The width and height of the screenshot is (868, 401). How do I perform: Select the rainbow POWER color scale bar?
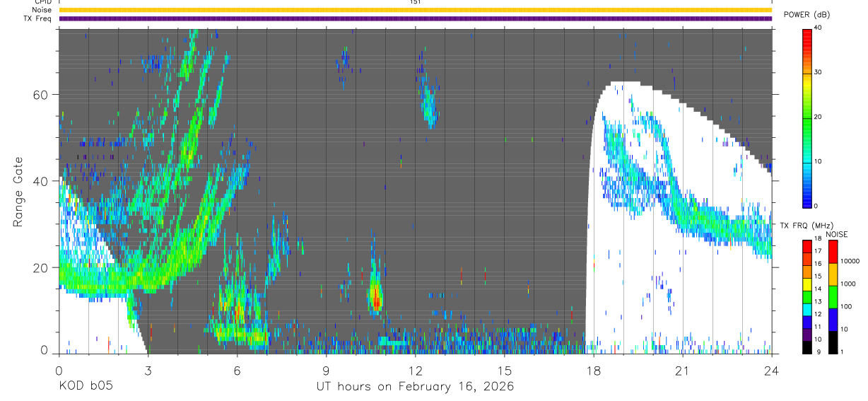click(807, 117)
